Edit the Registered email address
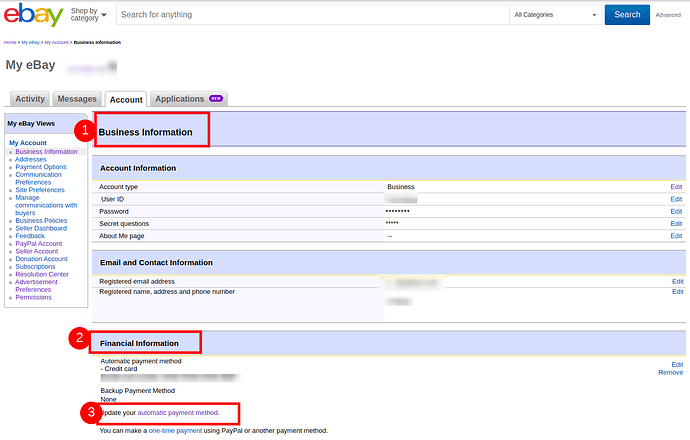Viewport: 690px width, 440px height. click(x=677, y=281)
